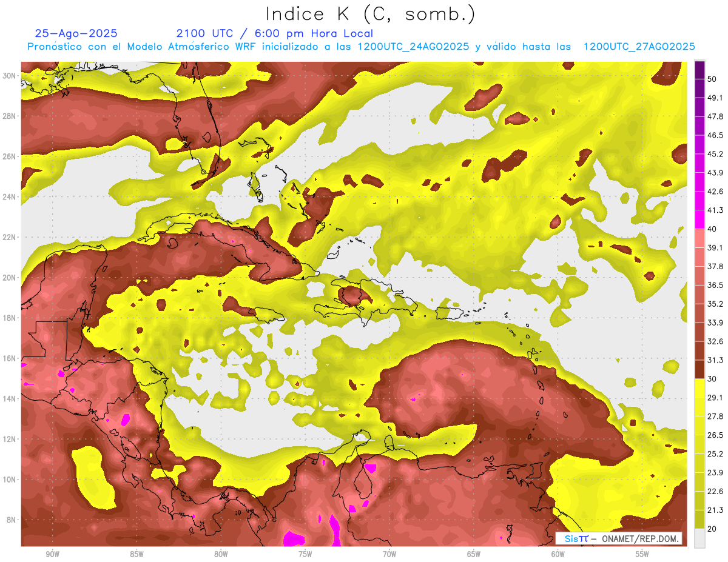Click the 30N latitude label
This screenshot has height=562, width=728.
10,75
